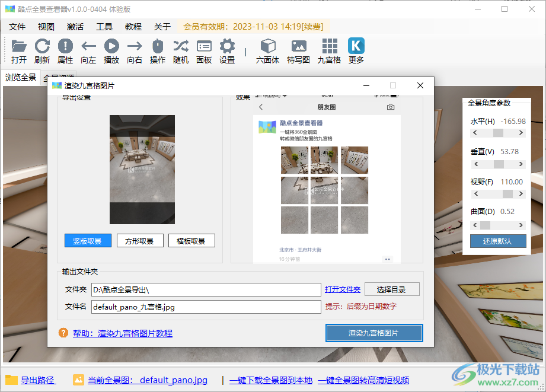This screenshot has width=546, height=392.
Task: Select 竖版取景 portrait framing option
Action: 88,241
